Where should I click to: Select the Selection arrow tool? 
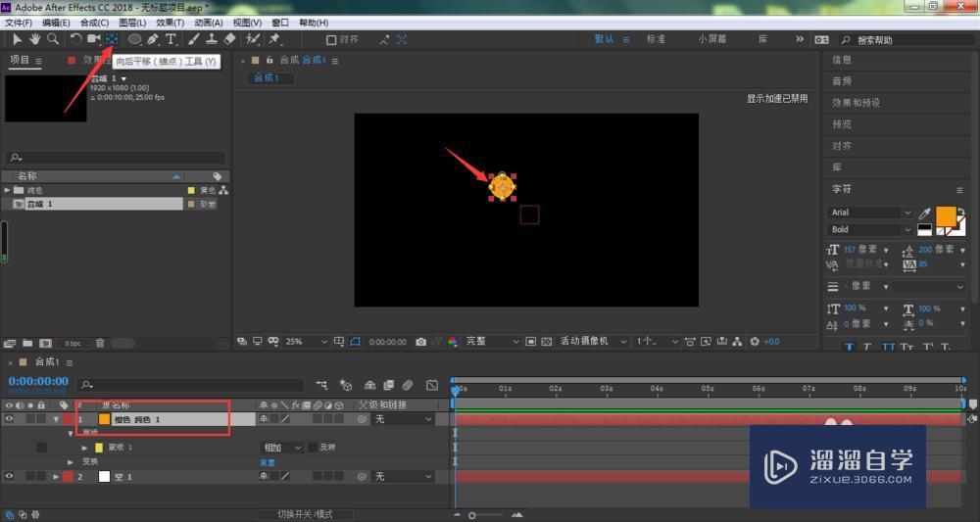coord(17,39)
